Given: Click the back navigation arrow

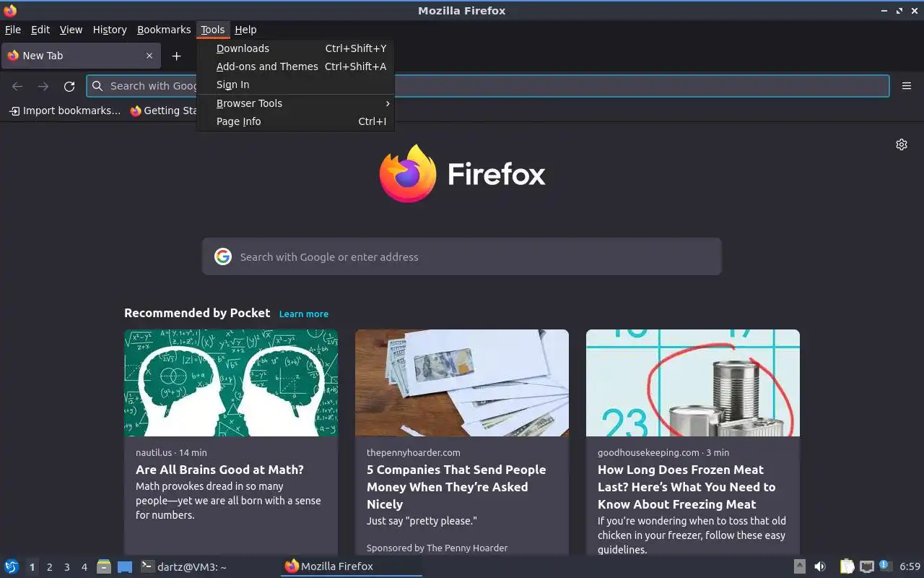Looking at the screenshot, I should [17, 87].
